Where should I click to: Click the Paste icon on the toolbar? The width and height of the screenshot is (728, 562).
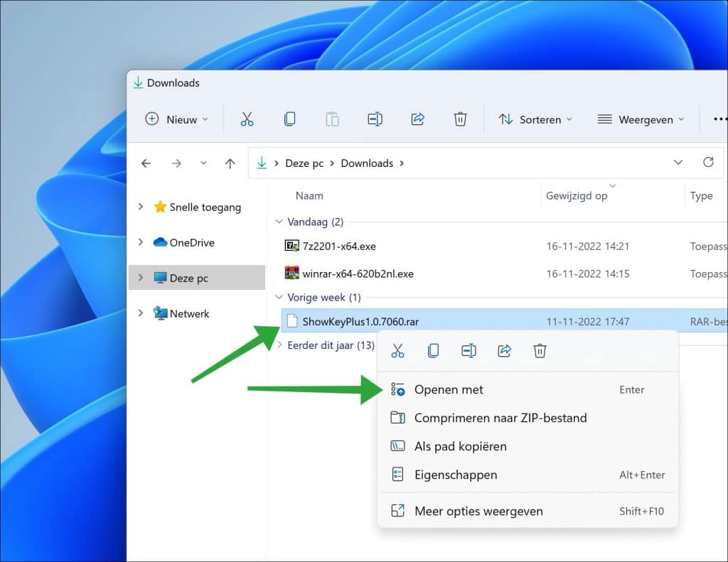coord(332,119)
